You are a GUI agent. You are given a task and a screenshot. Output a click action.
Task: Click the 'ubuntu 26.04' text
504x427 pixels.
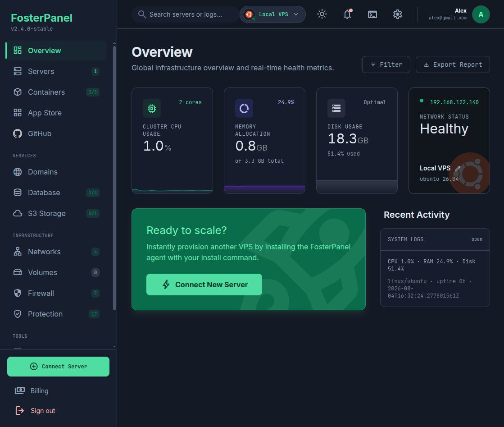[x=439, y=179]
